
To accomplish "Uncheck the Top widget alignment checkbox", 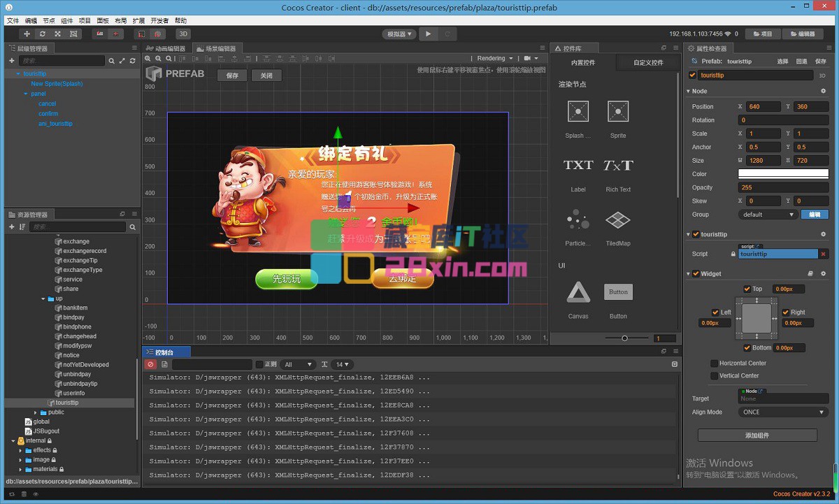I will pyautogui.click(x=747, y=289).
